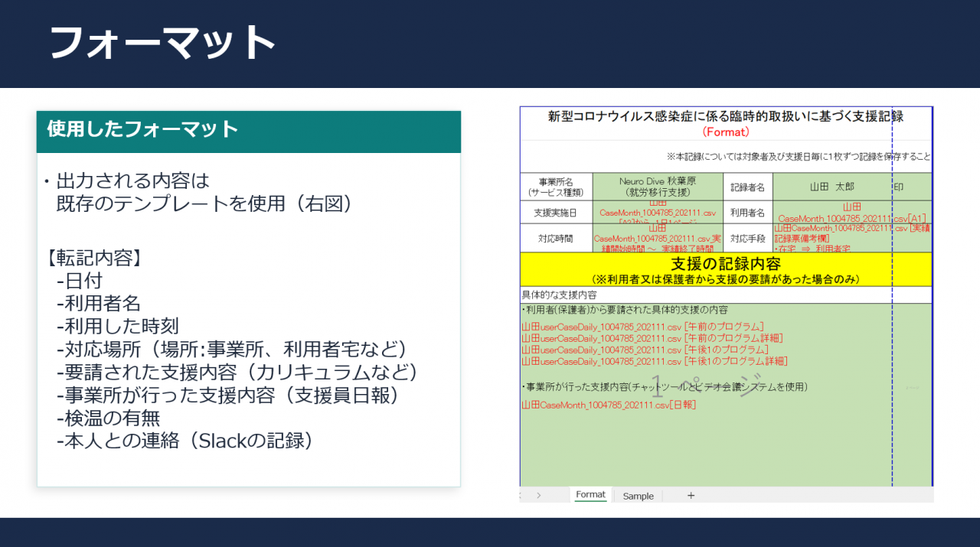Select the -日付 list item
This screenshot has height=547, width=980.
coord(80,281)
